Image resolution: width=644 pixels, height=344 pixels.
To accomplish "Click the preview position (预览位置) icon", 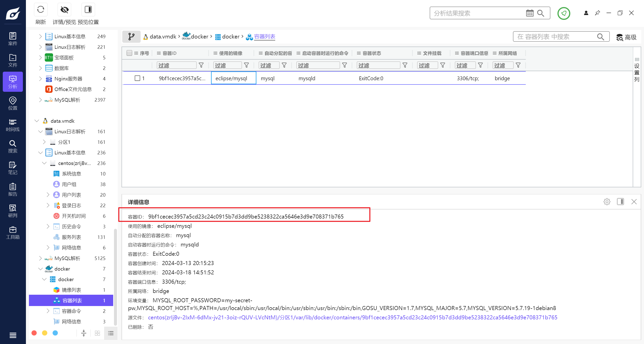I will coord(88,10).
